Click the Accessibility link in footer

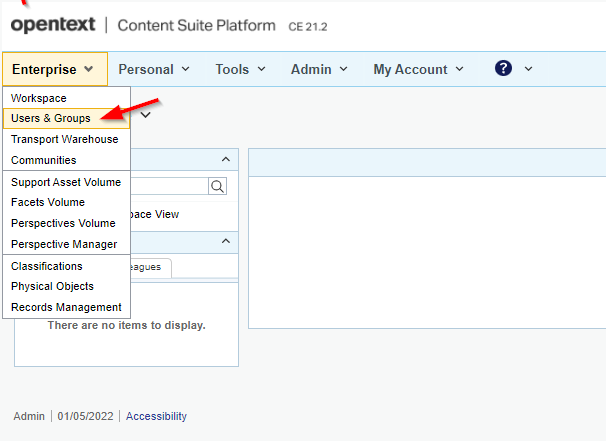point(156,416)
